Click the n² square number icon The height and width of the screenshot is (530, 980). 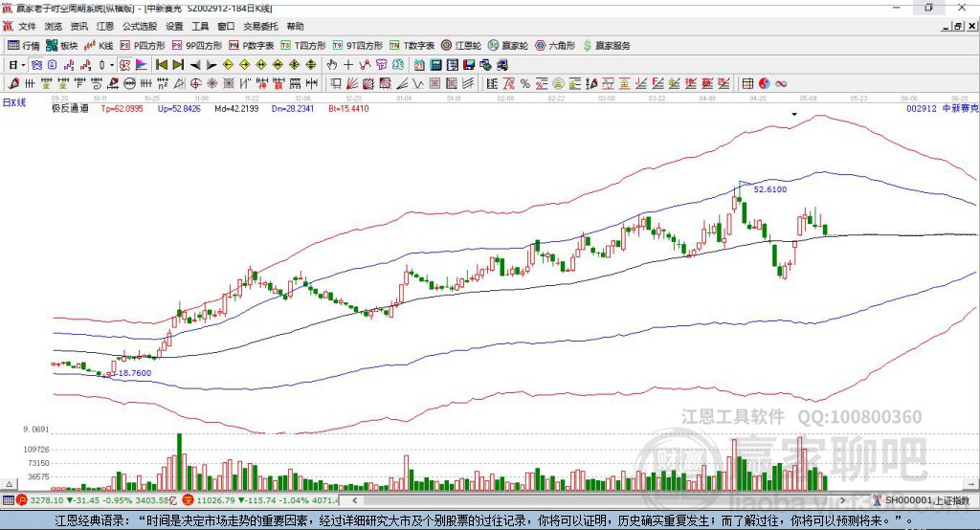(x=163, y=83)
